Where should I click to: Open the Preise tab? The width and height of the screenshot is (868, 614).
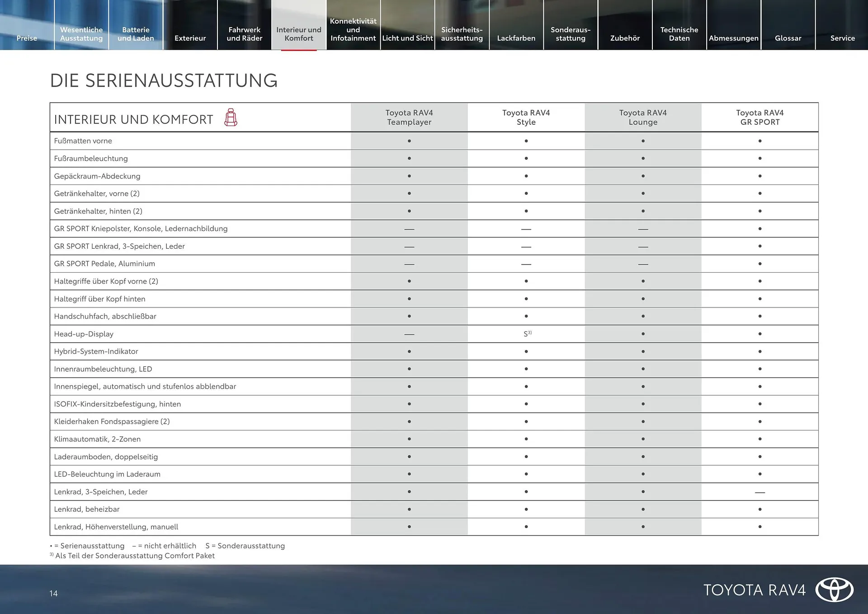tap(27, 38)
